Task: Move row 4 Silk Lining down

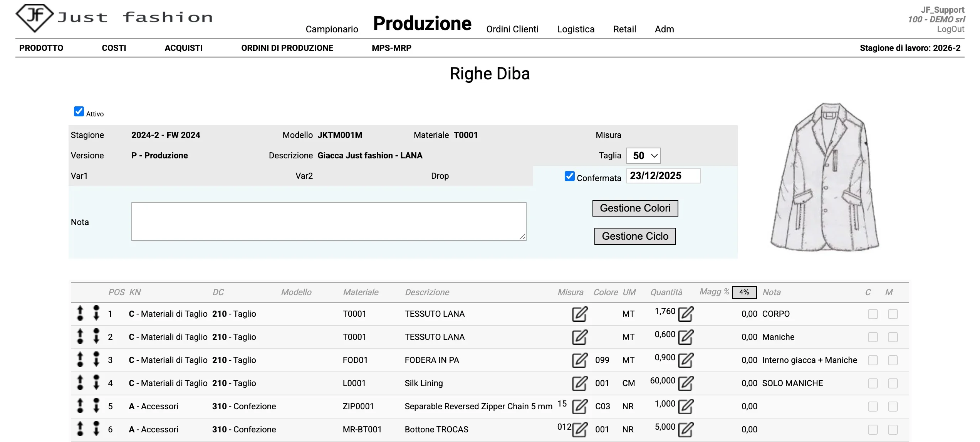Action: point(96,383)
